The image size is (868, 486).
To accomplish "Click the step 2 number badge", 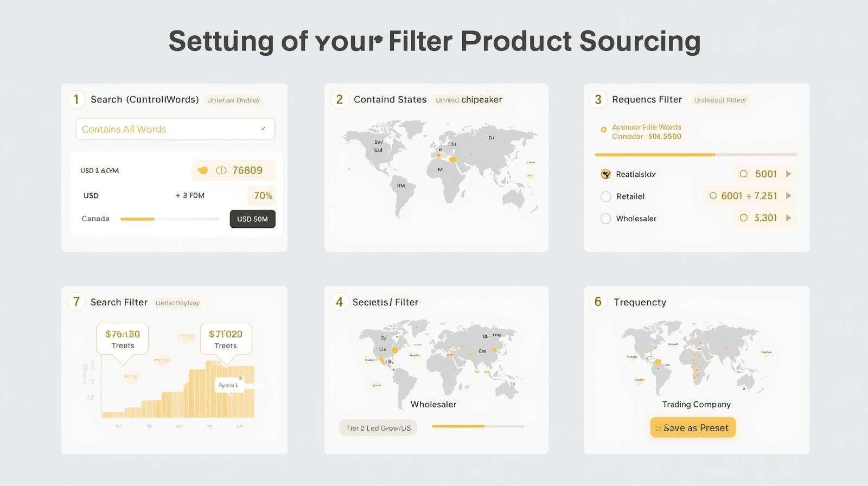I will click(340, 100).
